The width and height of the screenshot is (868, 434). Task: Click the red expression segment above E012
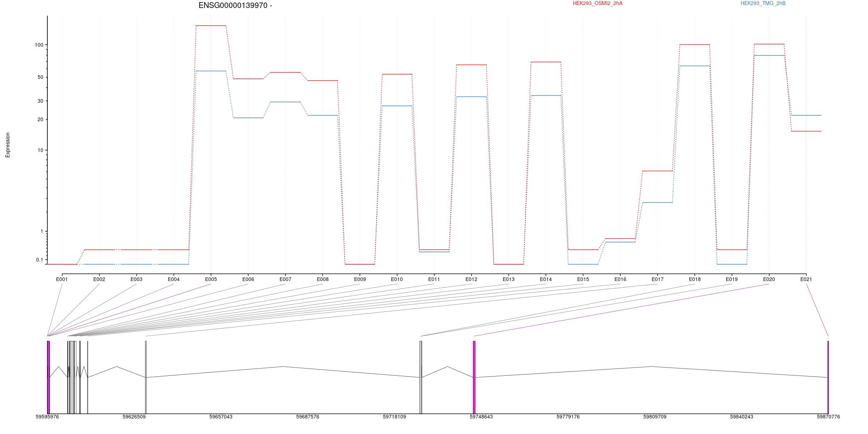coord(471,65)
